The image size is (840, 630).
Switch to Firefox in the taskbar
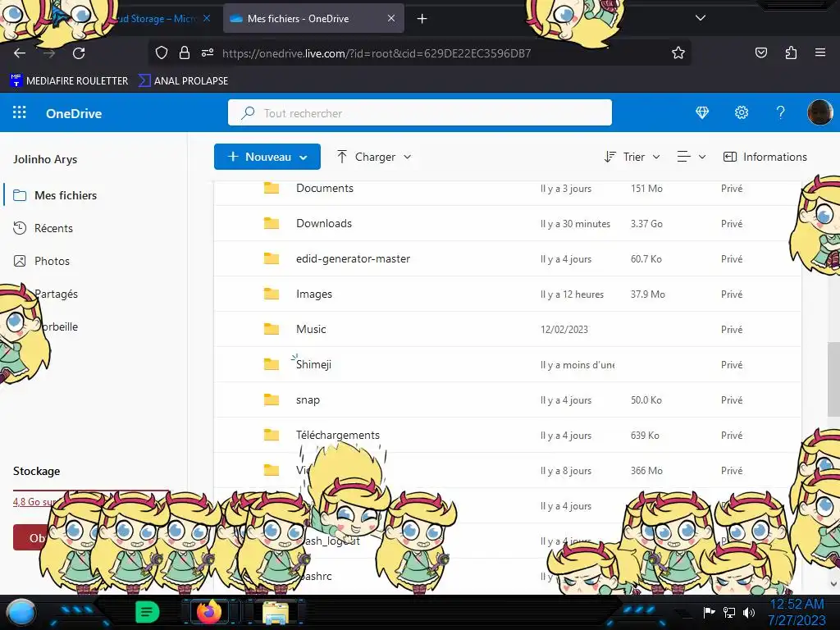point(209,612)
